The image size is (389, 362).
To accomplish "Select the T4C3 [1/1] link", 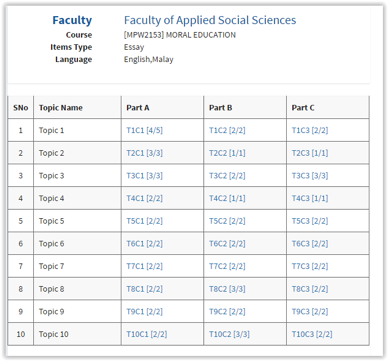I will point(310,198).
